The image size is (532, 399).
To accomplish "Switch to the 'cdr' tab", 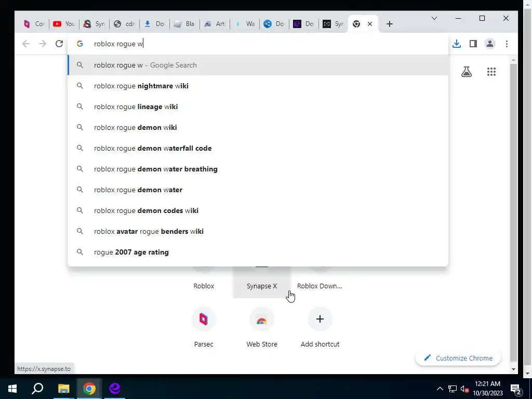I will (x=124, y=24).
